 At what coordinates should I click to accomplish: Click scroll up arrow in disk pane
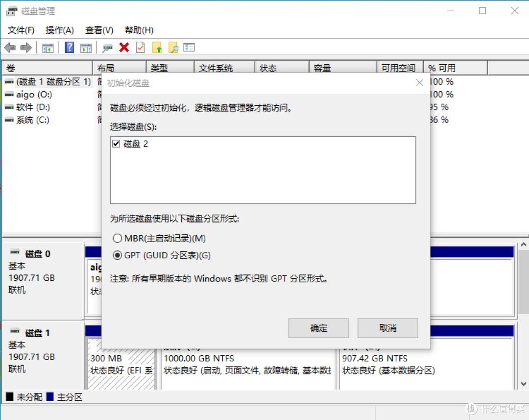coord(524,245)
